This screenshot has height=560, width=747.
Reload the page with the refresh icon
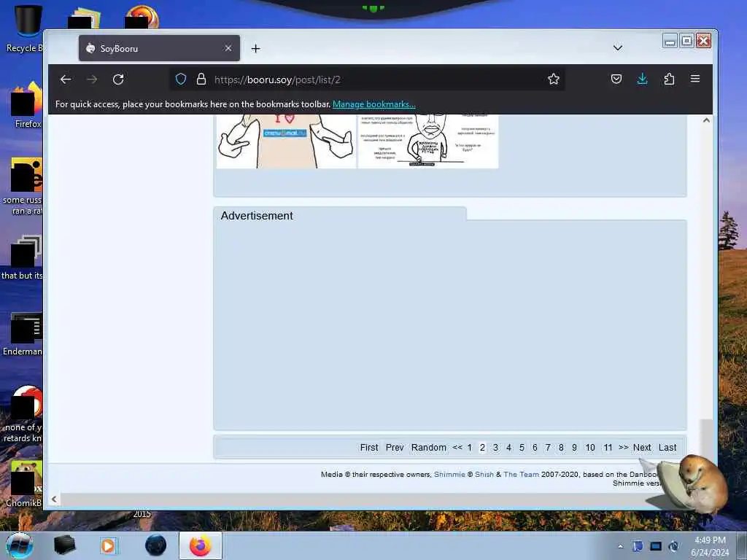[118, 79]
